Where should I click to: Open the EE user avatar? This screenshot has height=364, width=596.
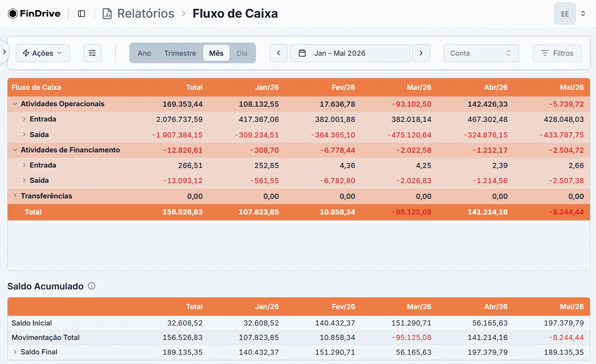tap(565, 14)
